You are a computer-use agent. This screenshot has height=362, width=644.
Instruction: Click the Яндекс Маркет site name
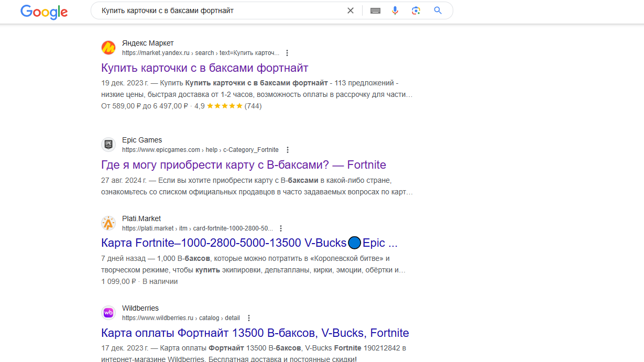coord(148,43)
